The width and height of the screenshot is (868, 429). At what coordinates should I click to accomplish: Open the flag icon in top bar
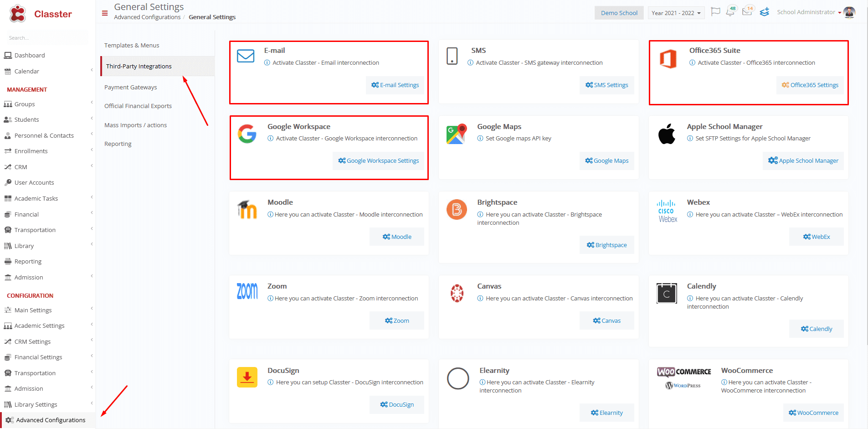716,12
